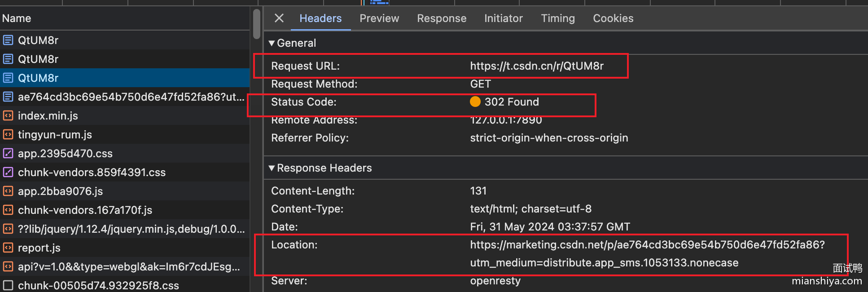
Task: Click the script icon next to tingyun-rum.js
Action: tap(8, 135)
